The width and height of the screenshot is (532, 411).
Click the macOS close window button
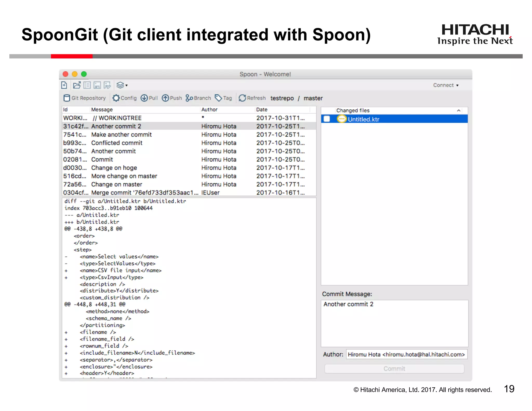(x=65, y=74)
